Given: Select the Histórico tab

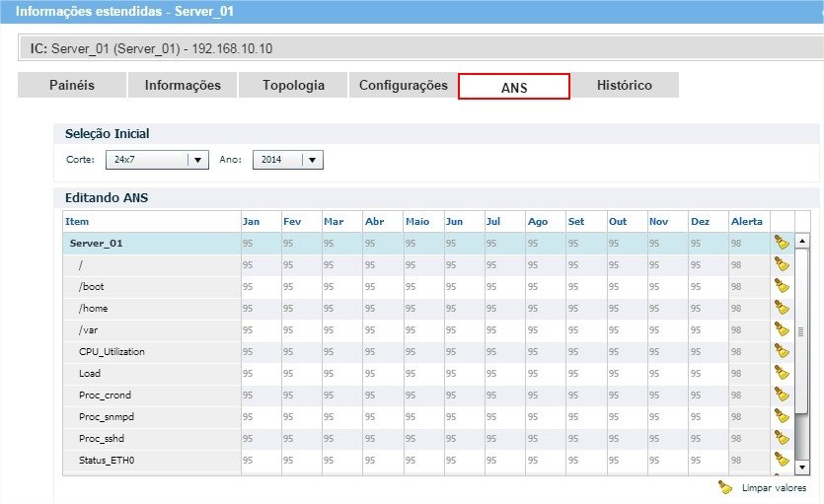Looking at the screenshot, I should 624,86.
